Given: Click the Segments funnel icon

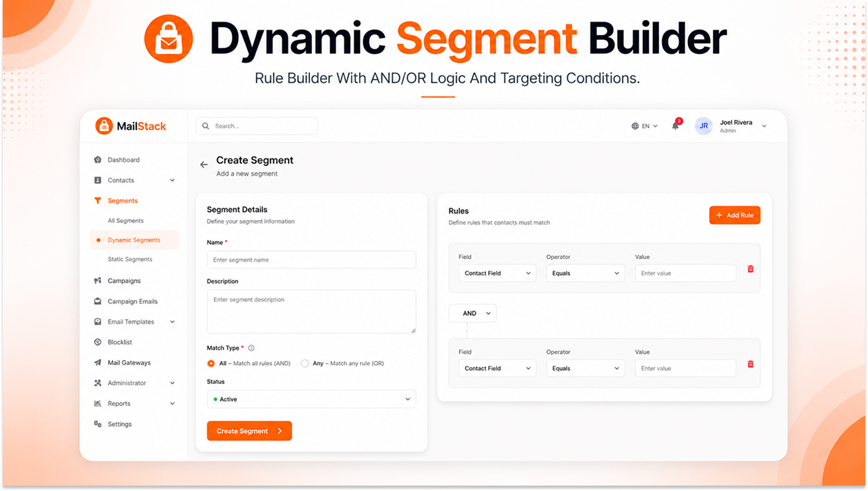Looking at the screenshot, I should pyautogui.click(x=98, y=200).
